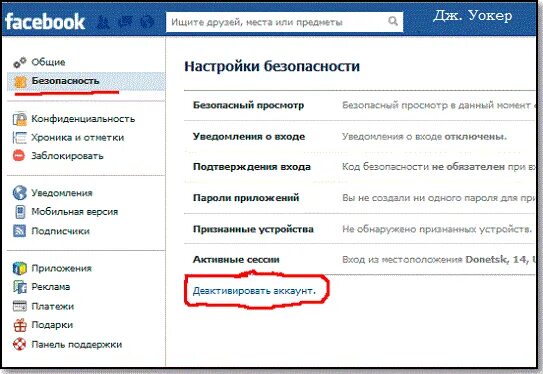The image size is (543, 374).
Task: Open Платежи settings
Action: 53,306
